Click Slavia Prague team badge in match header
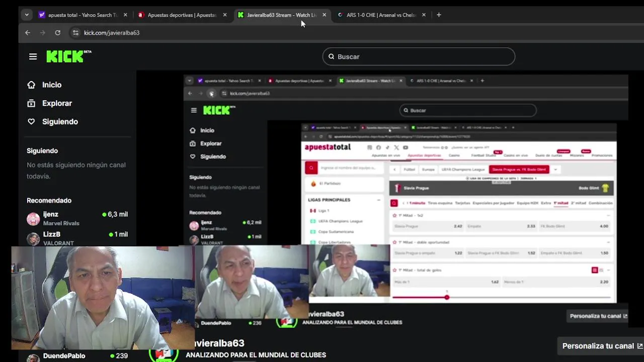644x362 pixels. [x=397, y=188]
